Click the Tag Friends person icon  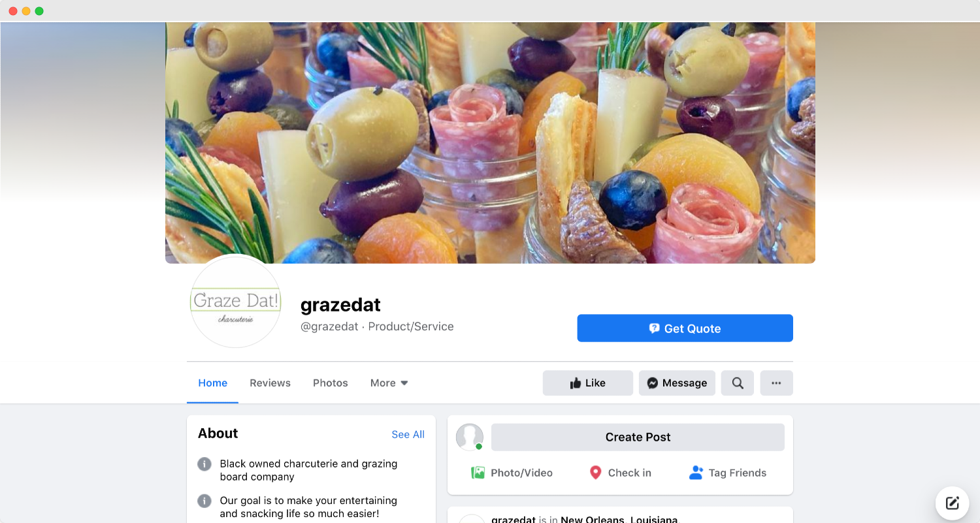pyautogui.click(x=696, y=473)
